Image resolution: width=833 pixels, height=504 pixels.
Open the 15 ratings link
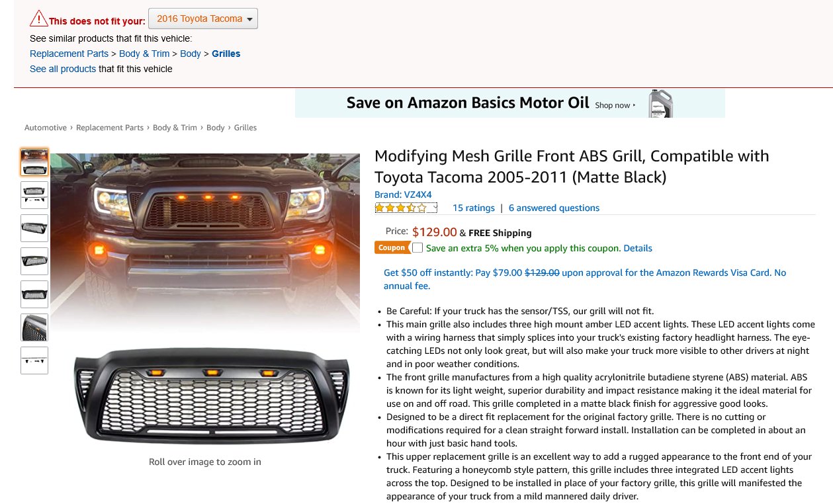(473, 208)
